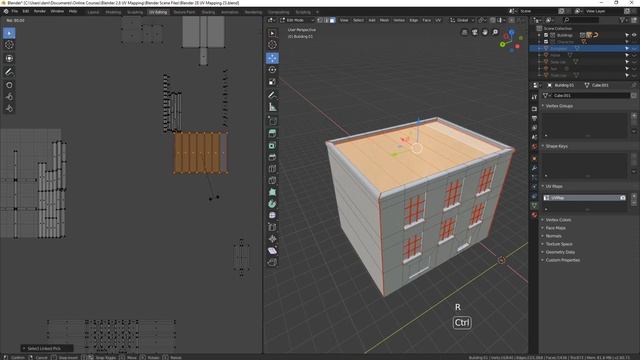Open 3D viewport editor type dropdown
640x360 pixels.
271,20
